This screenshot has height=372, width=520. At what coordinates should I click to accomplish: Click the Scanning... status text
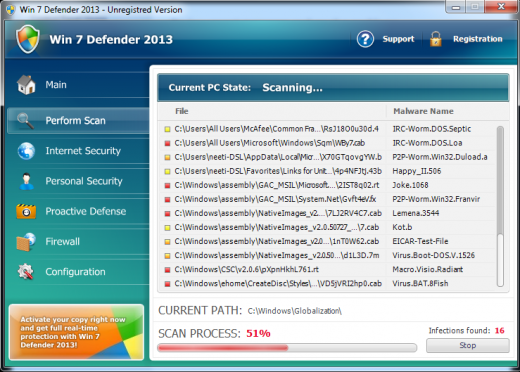coord(292,88)
